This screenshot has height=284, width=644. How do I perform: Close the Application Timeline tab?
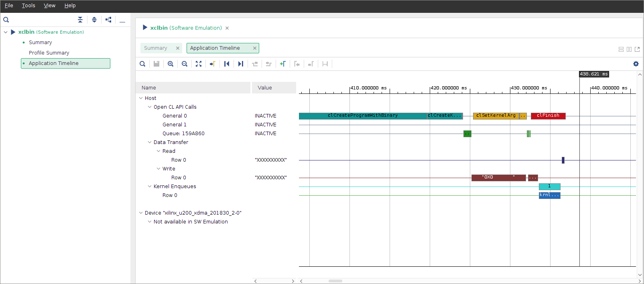point(254,48)
